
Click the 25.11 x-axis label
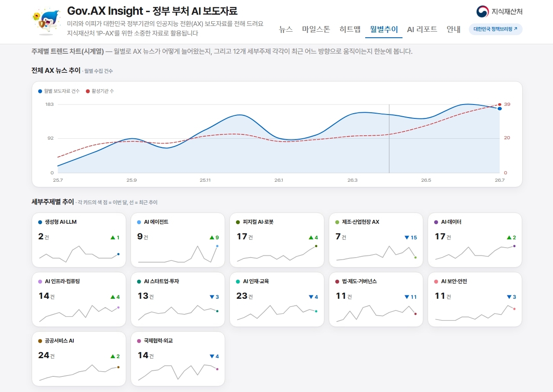coord(205,180)
